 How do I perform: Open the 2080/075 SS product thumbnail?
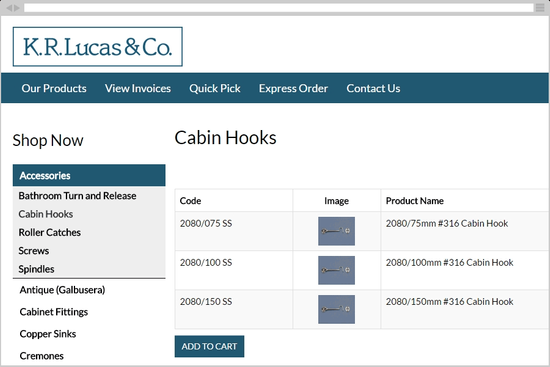[x=336, y=231]
